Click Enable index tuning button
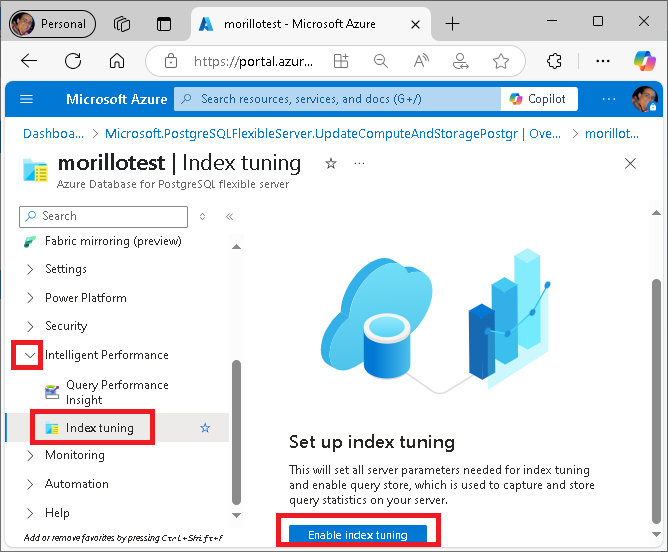 tap(358, 535)
